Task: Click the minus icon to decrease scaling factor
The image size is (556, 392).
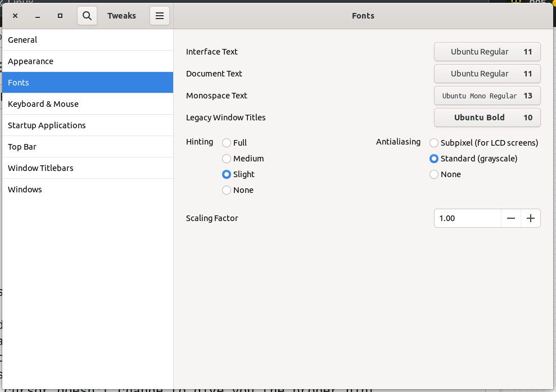Action: click(x=510, y=218)
